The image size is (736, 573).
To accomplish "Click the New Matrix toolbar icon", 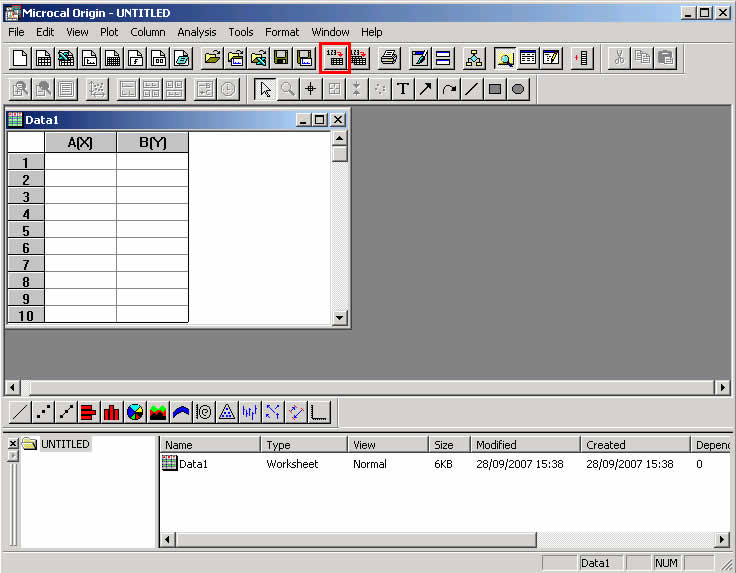I will (x=112, y=58).
